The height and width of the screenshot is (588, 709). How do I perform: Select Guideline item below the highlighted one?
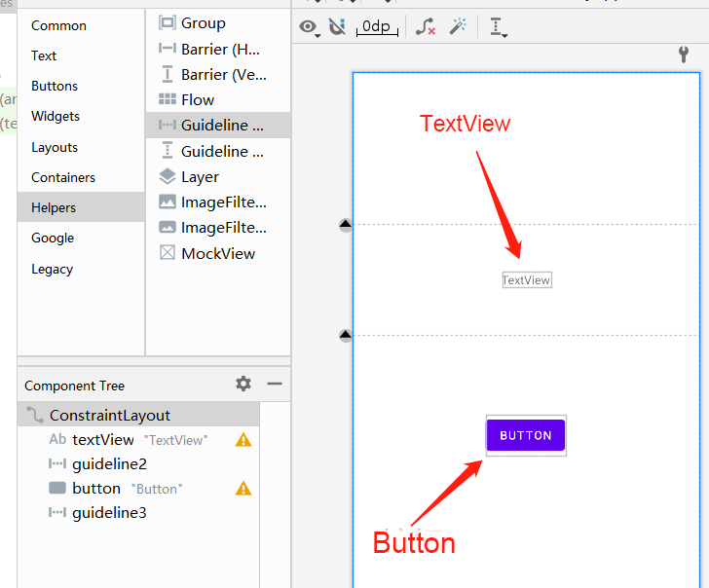pyautogui.click(x=218, y=151)
